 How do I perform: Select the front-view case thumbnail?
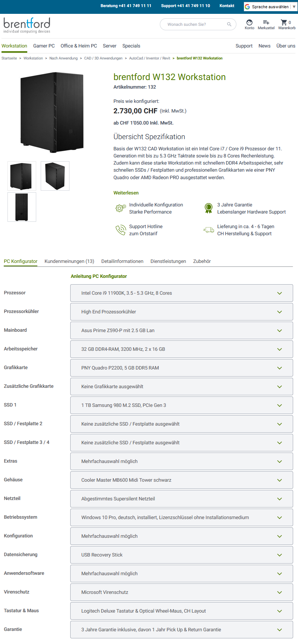tap(22, 207)
